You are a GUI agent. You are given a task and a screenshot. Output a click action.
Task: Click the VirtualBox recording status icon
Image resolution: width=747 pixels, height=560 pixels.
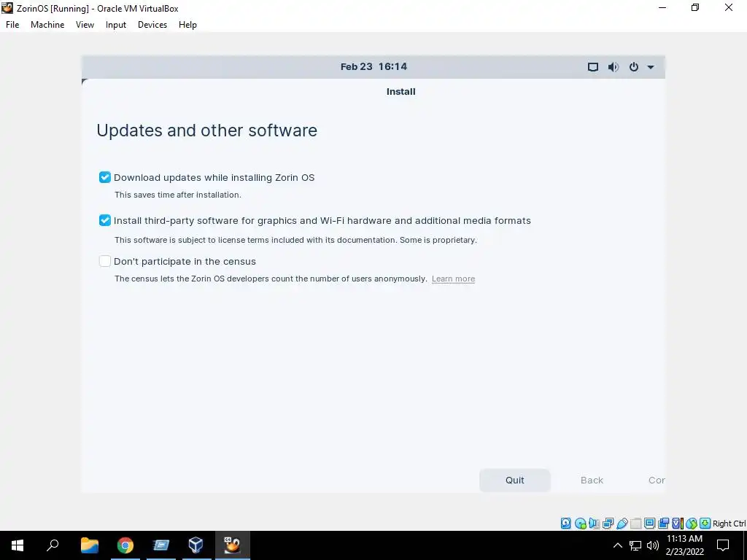(663, 524)
